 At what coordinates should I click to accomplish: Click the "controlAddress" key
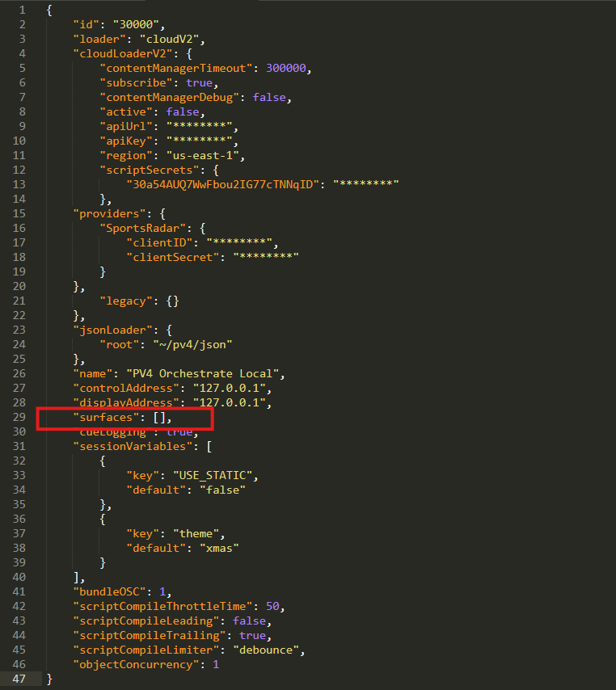click(x=126, y=388)
